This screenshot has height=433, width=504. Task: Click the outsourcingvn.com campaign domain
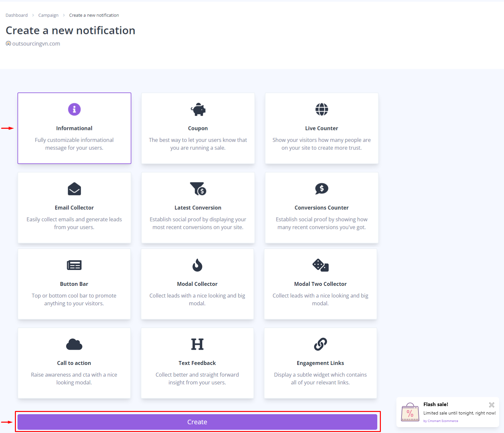36,44
